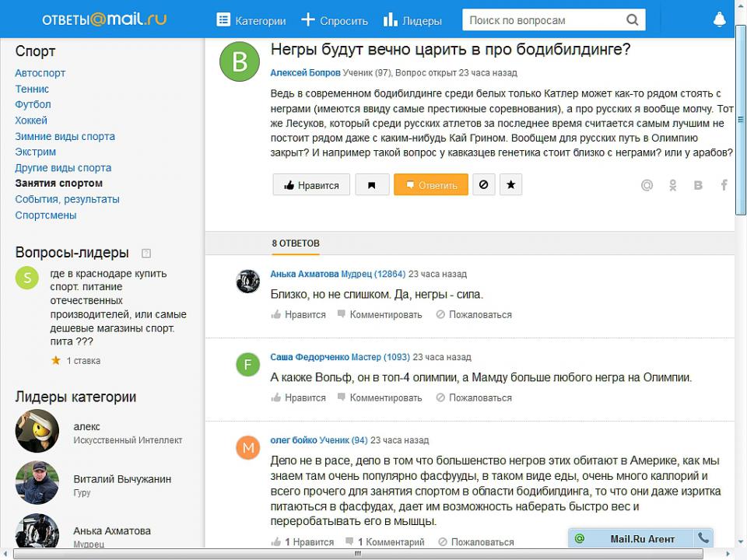
Task: Share question via Facebook icon
Action: click(x=724, y=185)
